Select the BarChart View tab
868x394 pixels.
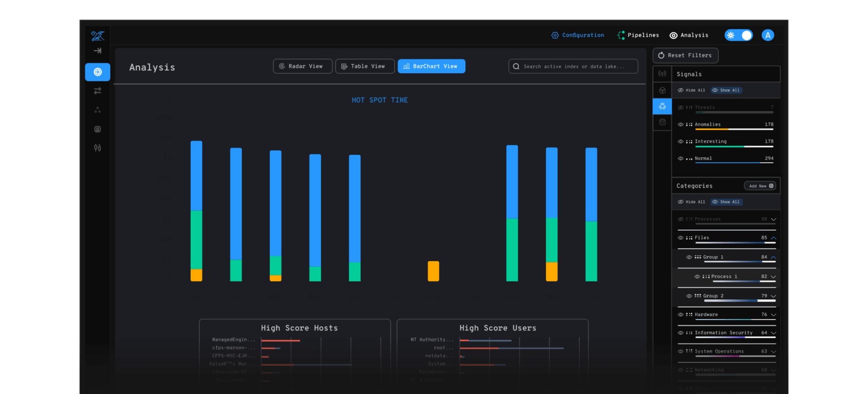pos(431,66)
